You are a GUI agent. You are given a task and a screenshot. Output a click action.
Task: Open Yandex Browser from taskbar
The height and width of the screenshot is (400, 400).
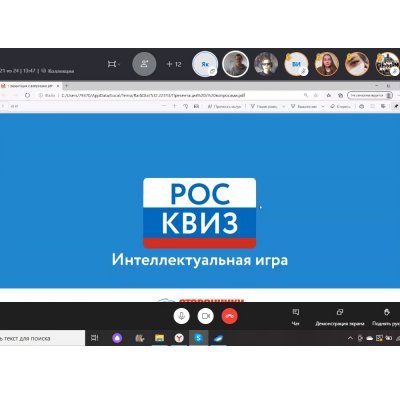point(179,338)
